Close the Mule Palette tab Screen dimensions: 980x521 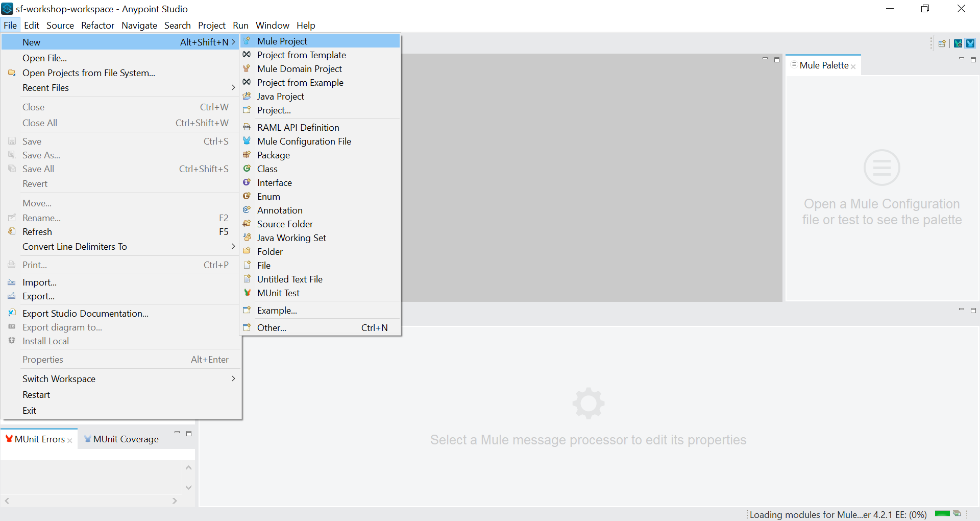(853, 66)
